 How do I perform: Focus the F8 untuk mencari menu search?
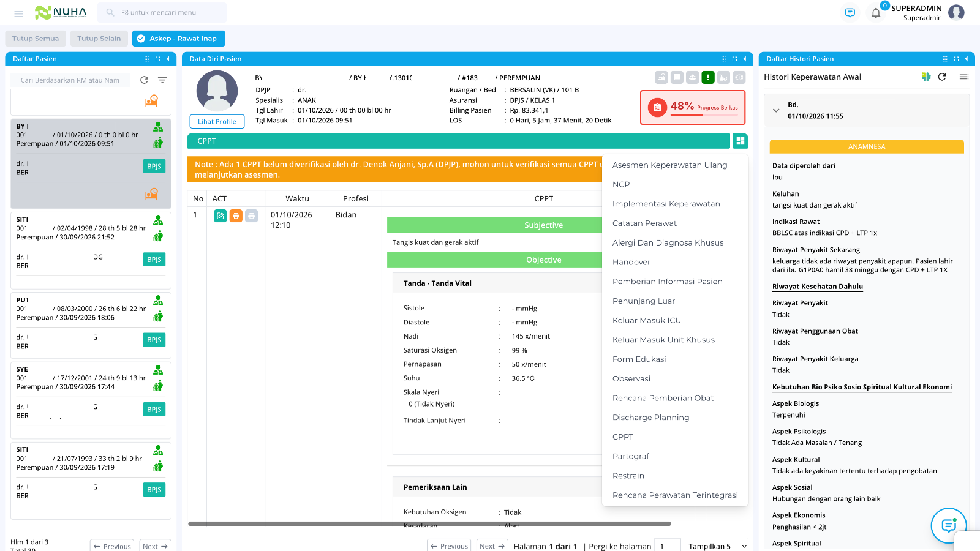pyautogui.click(x=162, y=12)
